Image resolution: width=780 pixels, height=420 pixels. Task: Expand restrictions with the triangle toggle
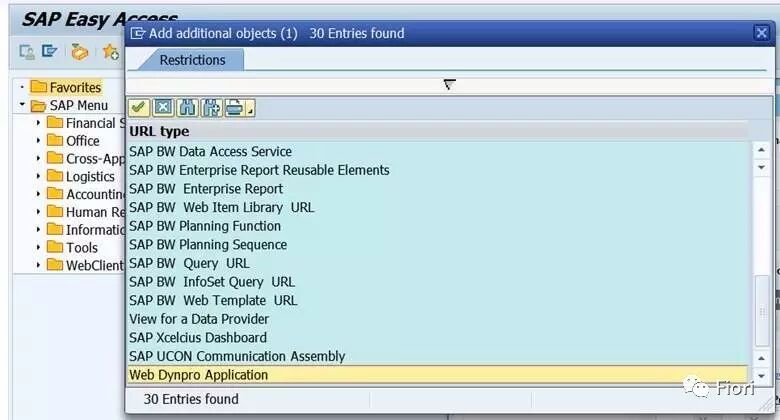(x=449, y=85)
